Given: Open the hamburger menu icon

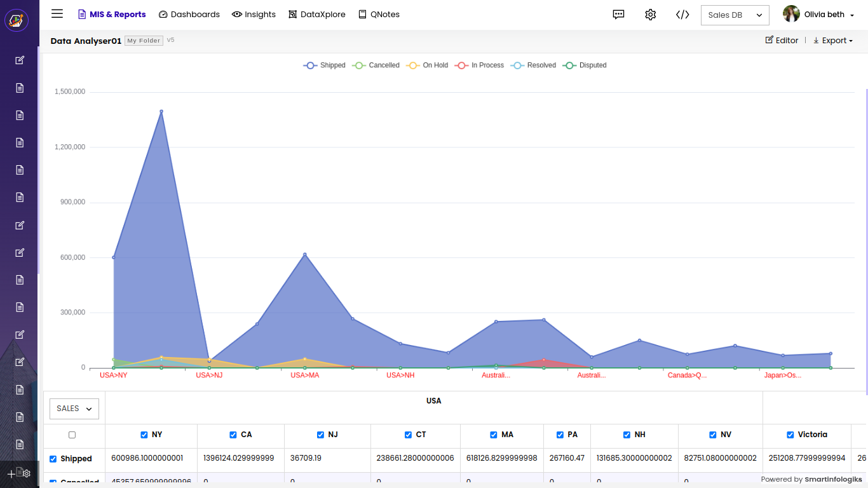Looking at the screenshot, I should tap(57, 14).
